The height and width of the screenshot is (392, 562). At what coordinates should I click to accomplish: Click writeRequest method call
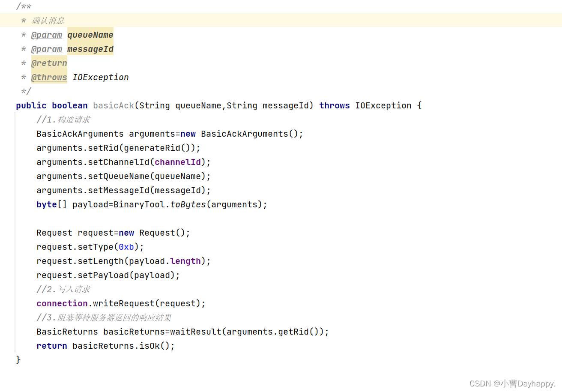pyautogui.click(x=124, y=303)
